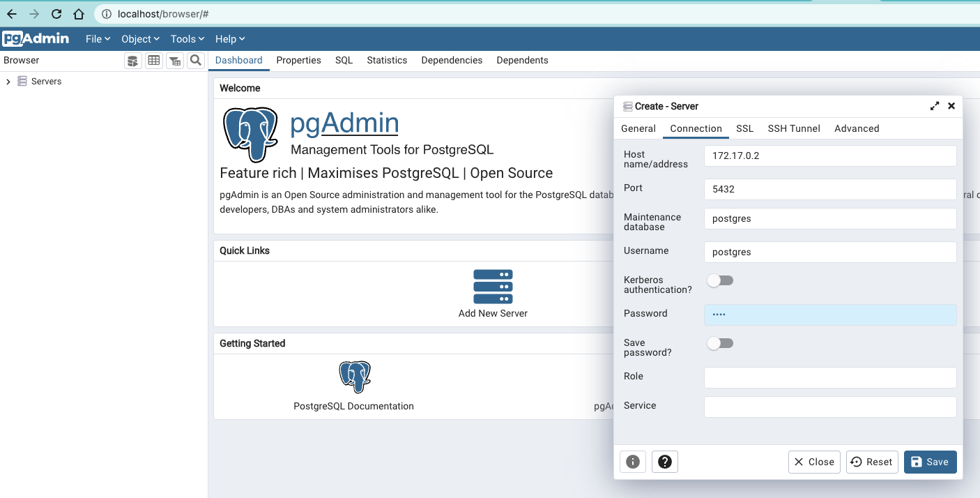Reload the browser page

tap(56, 14)
